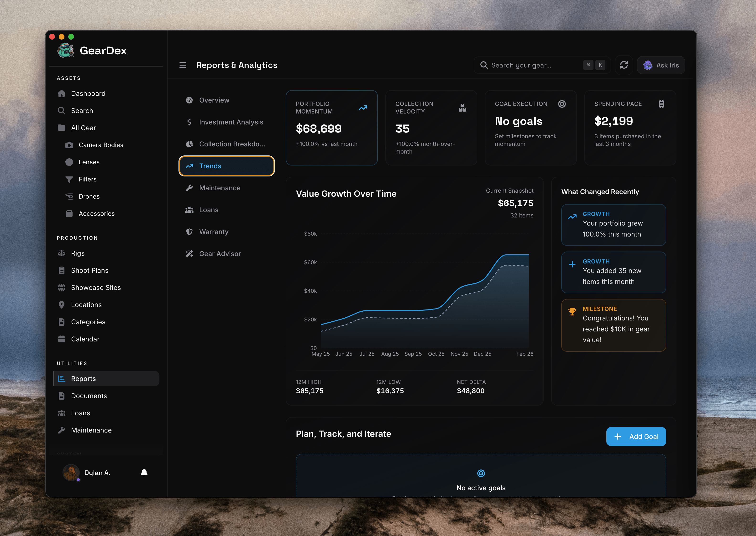
Task: Open the Overview report tab
Action: coord(226,100)
